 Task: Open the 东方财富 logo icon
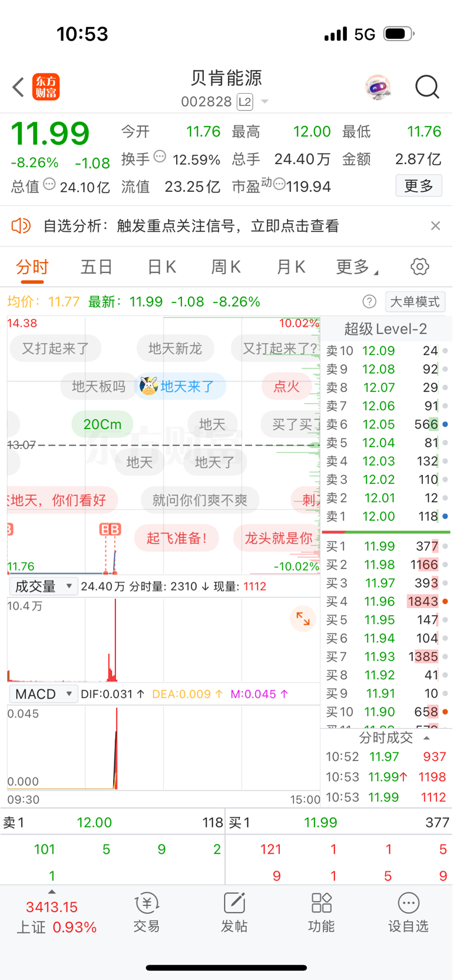(46, 87)
